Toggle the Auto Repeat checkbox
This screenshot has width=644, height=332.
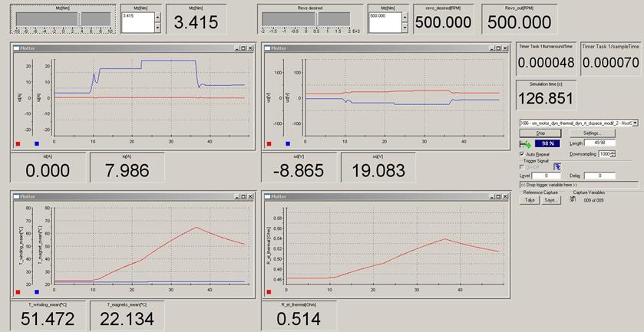523,154
